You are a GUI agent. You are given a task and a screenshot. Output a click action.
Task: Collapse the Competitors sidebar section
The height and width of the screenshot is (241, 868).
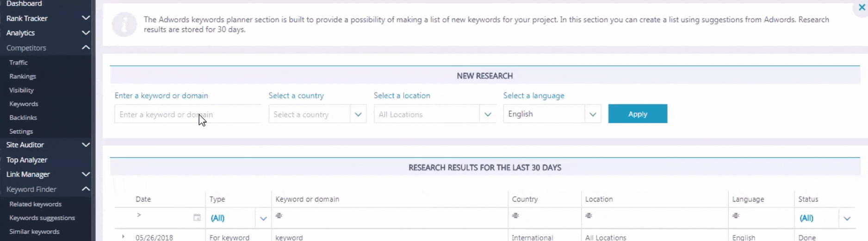tap(86, 47)
